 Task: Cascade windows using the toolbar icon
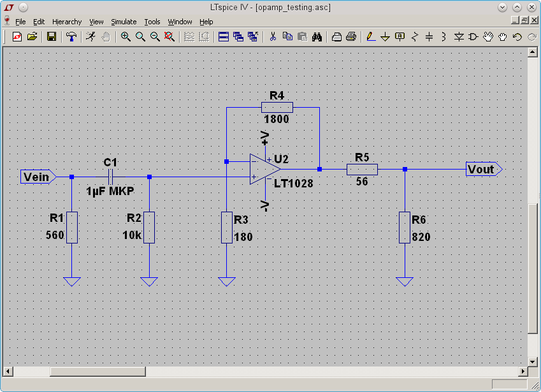click(238, 36)
